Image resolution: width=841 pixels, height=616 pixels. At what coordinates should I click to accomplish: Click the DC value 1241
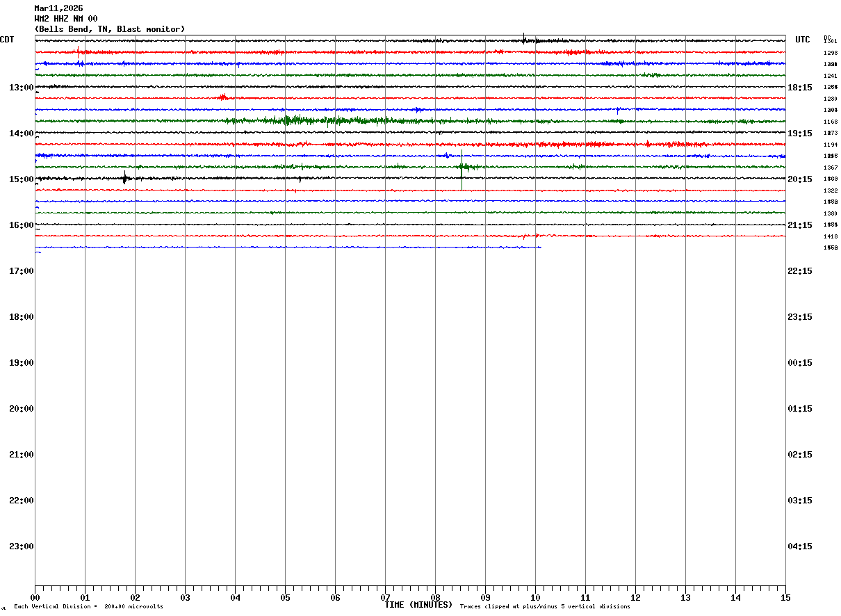click(831, 76)
